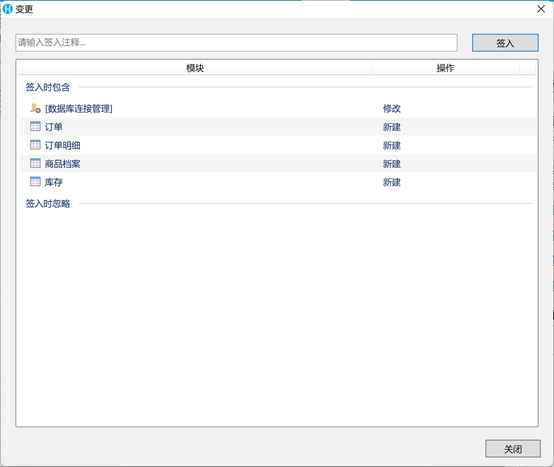Click the table icon beside 订单
Image resolution: width=554 pixels, height=467 pixels.
click(35, 126)
